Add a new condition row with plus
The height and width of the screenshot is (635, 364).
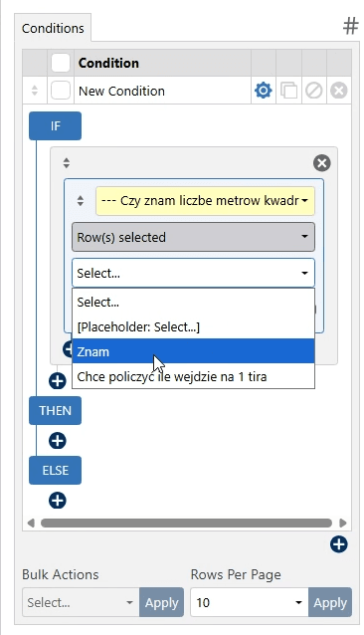338,544
